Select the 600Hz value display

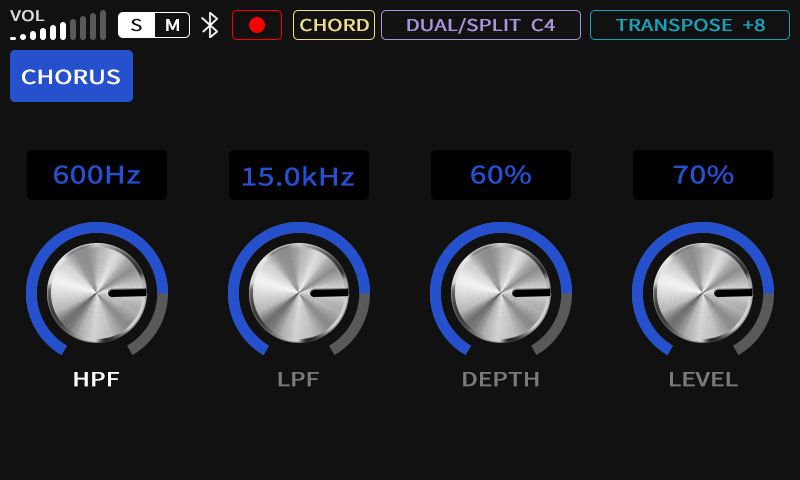point(97,175)
